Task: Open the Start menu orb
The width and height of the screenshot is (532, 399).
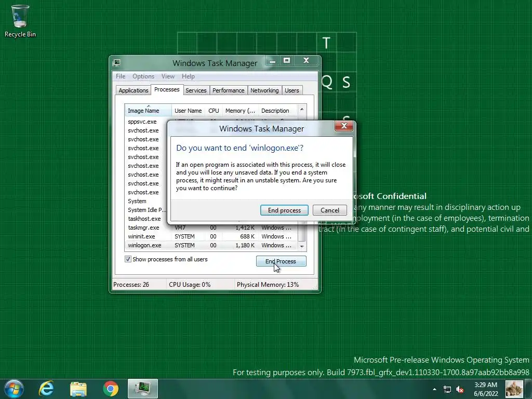Action: point(14,389)
